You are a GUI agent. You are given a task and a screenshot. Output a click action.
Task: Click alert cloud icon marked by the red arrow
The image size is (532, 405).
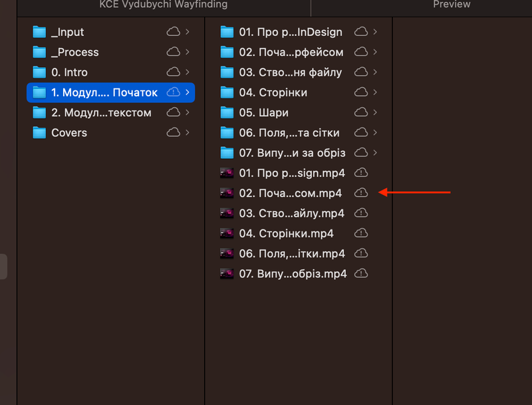360,193
